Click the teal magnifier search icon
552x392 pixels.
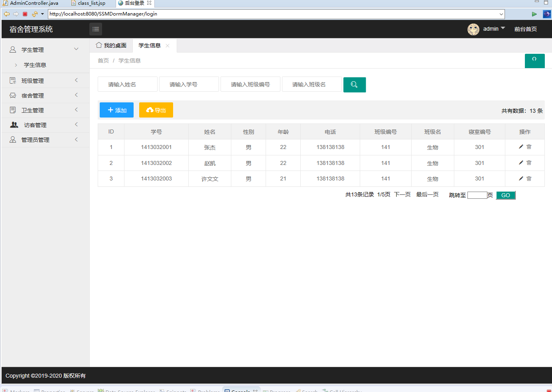point(354,84)
